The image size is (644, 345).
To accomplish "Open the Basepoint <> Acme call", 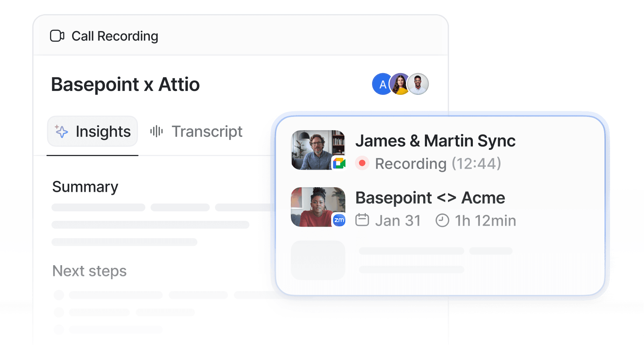I will 430,198.
